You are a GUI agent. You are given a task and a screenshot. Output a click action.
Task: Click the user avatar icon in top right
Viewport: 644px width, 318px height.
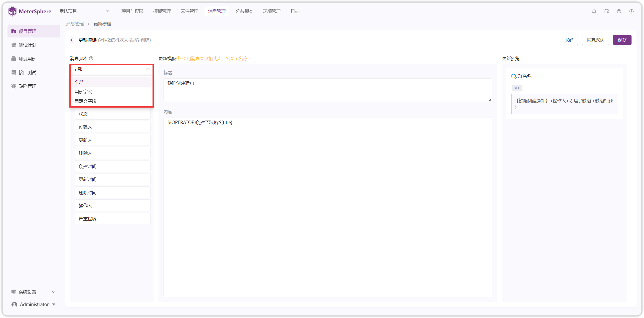tap(632, 11)
